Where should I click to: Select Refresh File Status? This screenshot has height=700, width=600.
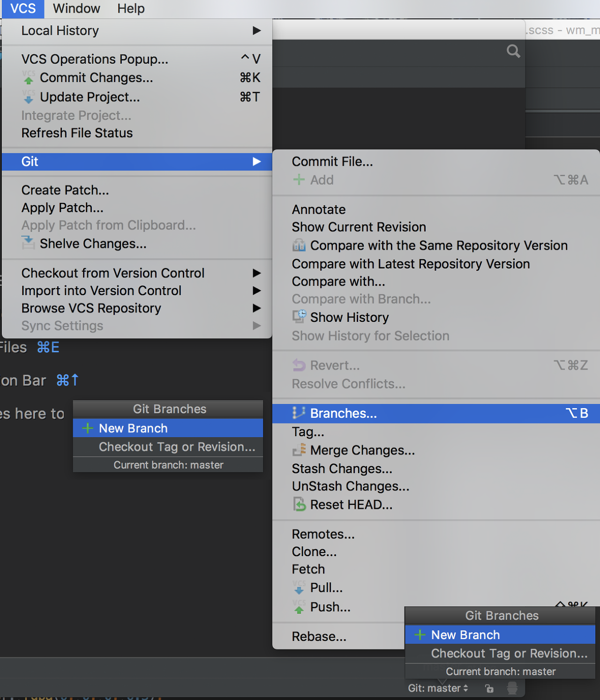pos(137,133)
